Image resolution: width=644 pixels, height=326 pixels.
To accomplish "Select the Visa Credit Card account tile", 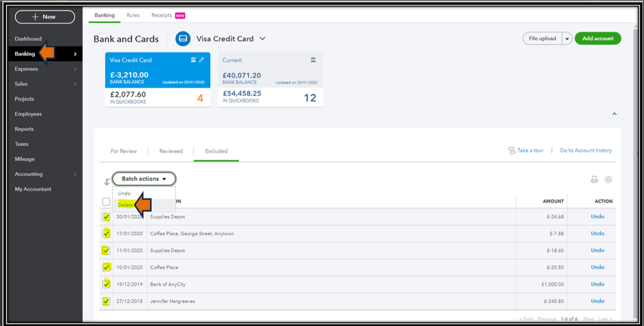I will point(158,80).
